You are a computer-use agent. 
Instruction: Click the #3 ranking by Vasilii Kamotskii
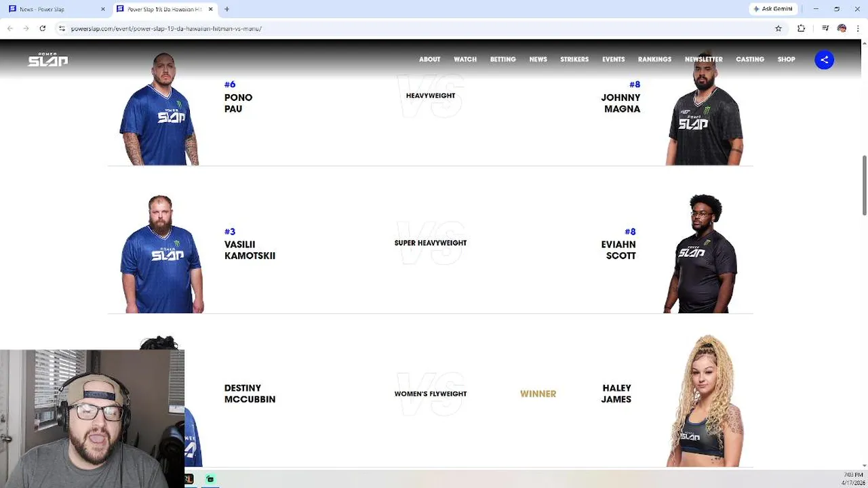[x=230, y=232]
